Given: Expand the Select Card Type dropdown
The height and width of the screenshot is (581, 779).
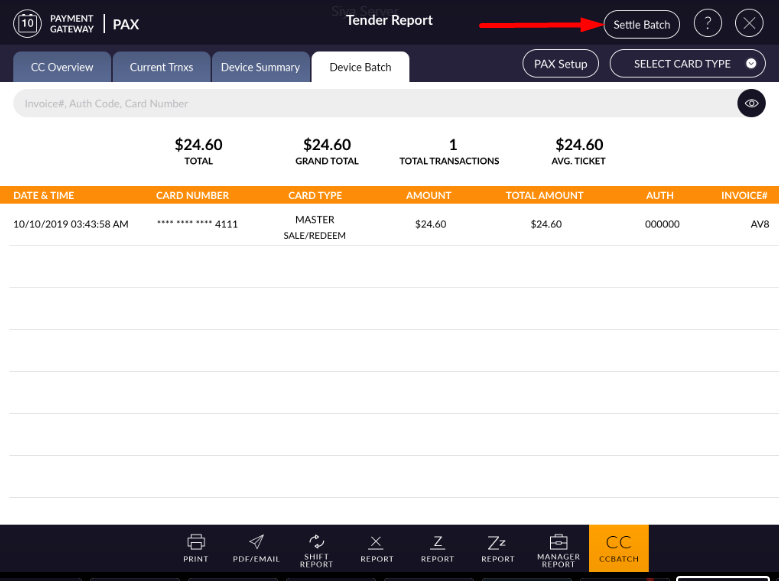Looking at the screenshot, I should tap(693, 64).
